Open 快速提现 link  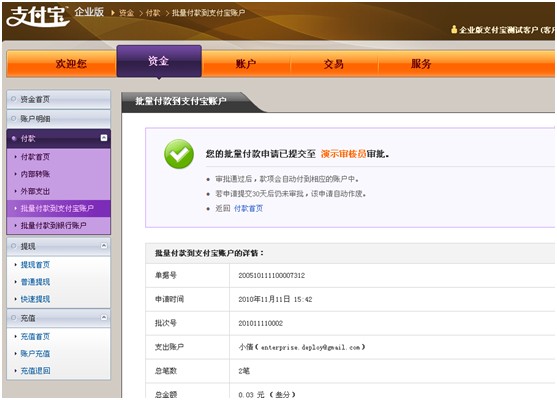click(35, 299)
